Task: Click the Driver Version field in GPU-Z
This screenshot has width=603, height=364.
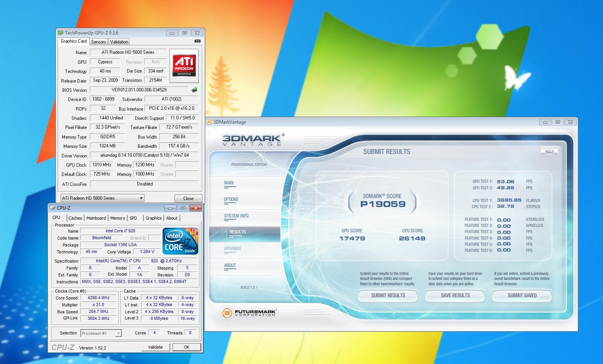Action: pos(145,155)
